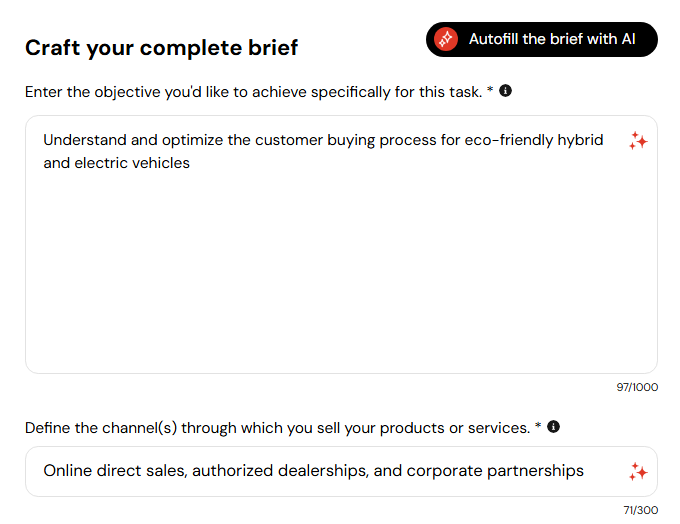Screen dimensions: 680x524
Task: Click the "Online direct sales" text in channels field
Action: pos(114,471)
